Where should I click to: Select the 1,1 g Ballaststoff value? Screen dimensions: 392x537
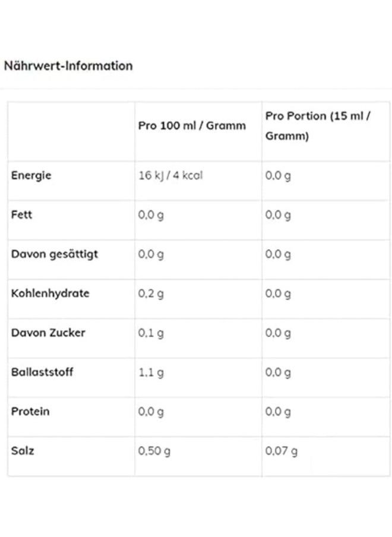click(x=151, y=372)
